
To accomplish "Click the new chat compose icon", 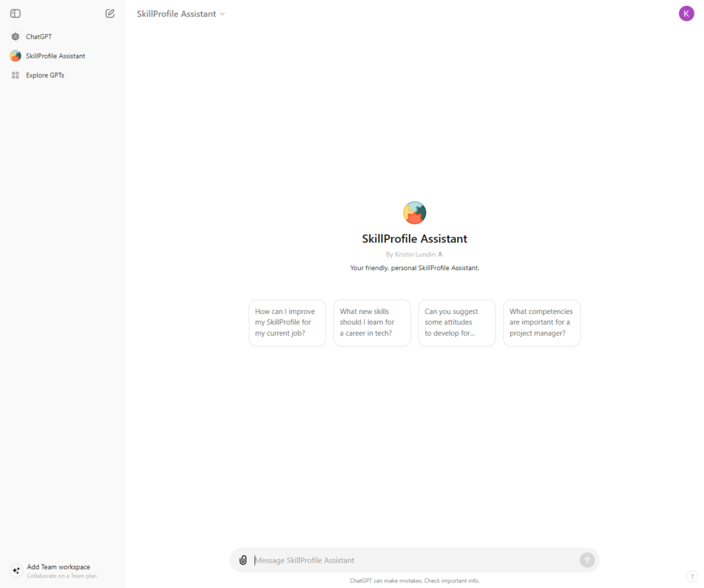I will pyautogui.click(x=110, y=13).
